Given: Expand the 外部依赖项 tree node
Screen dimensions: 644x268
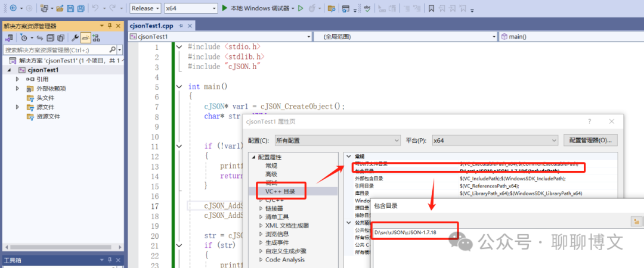Looking at the screenshot, I should click(17, 88).
